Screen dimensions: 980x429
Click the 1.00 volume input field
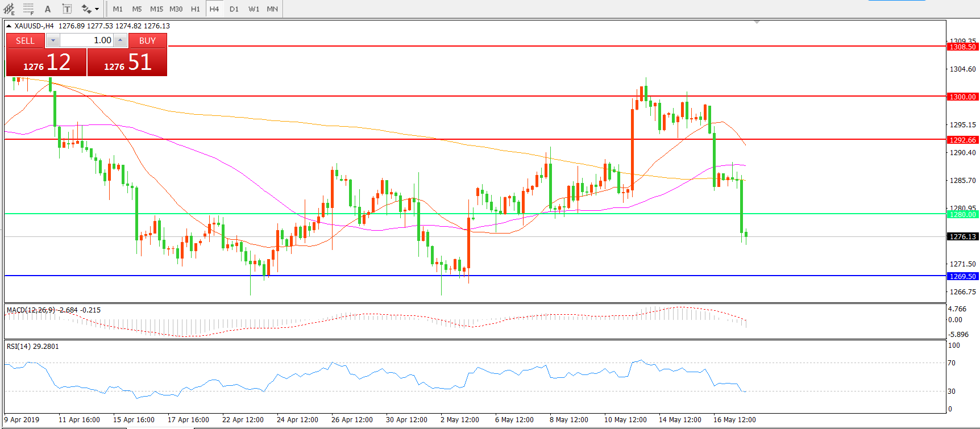coord(86,40)
